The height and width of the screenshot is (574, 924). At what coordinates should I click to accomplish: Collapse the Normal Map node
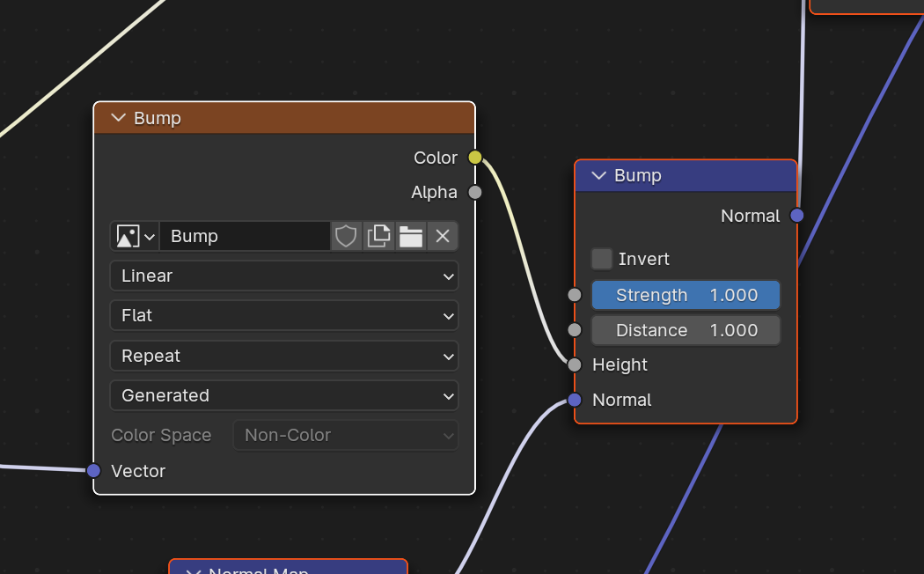coord(194,570)
